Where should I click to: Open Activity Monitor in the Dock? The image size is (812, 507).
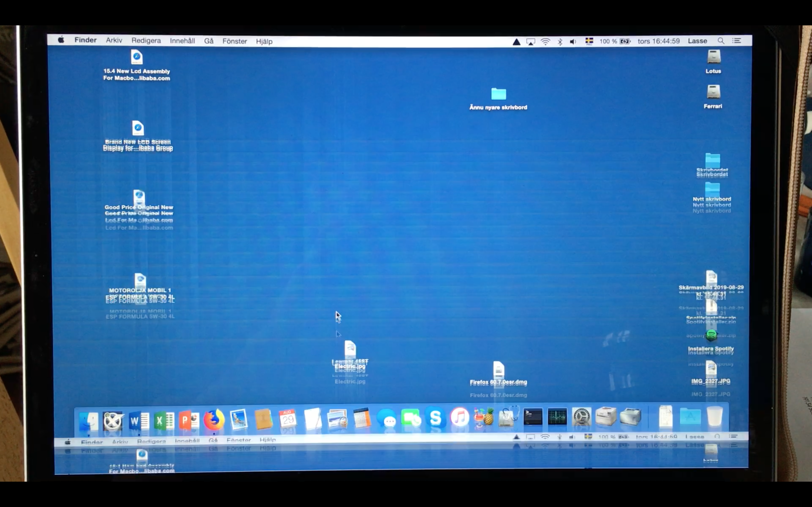(x=557, y=417)
